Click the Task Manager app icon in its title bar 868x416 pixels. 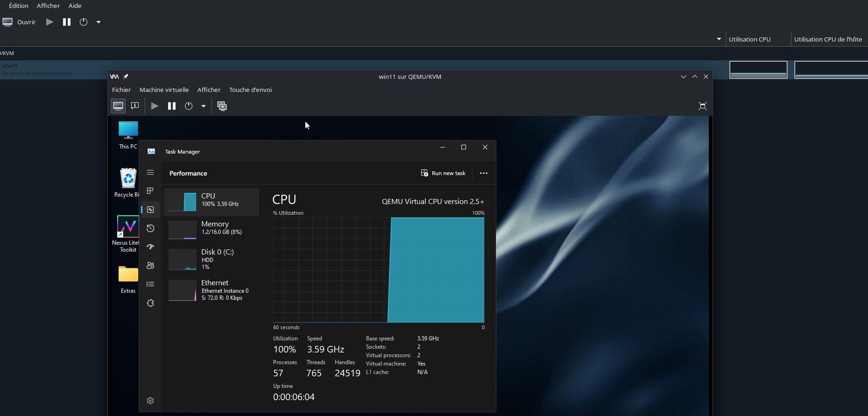tap(151, 151)
